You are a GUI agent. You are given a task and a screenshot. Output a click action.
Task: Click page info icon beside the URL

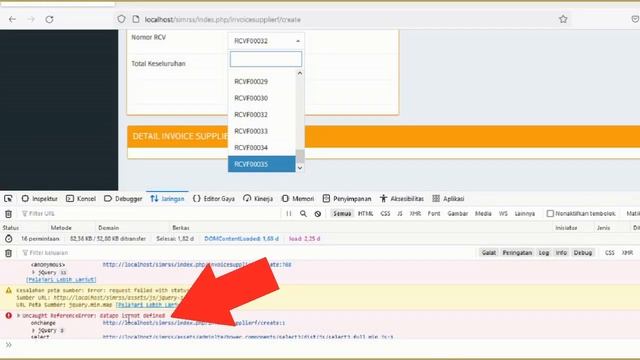click(136, 19)
